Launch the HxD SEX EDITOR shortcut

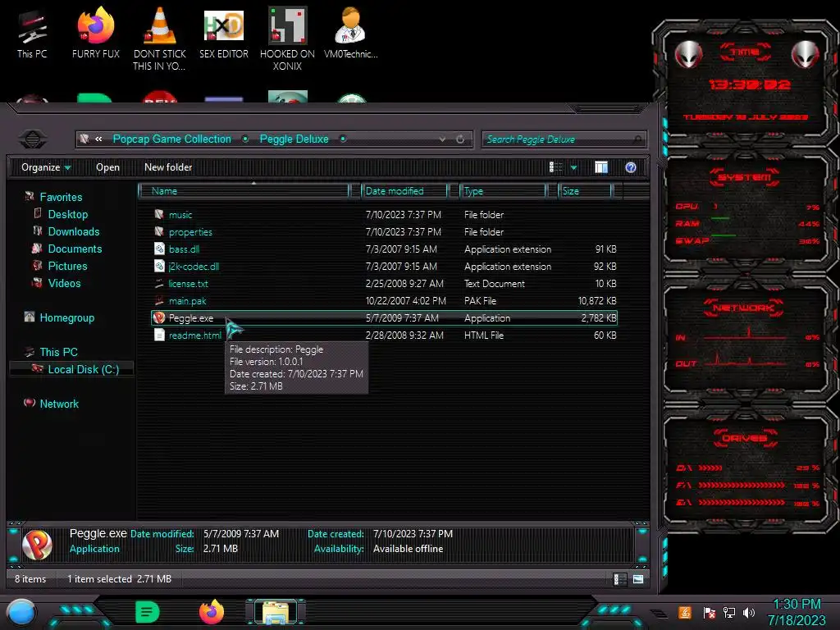(x=223, y=33)
